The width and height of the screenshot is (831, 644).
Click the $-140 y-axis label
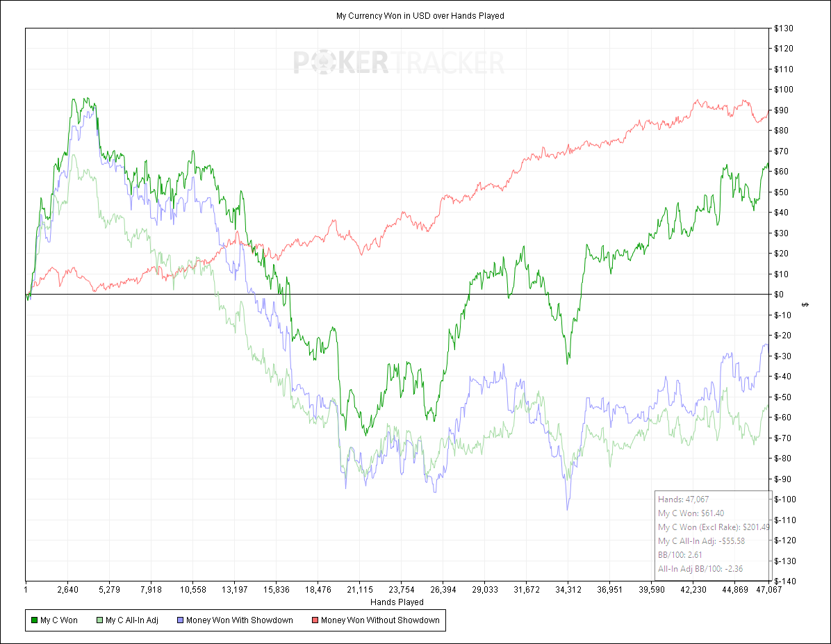[785, 581]
